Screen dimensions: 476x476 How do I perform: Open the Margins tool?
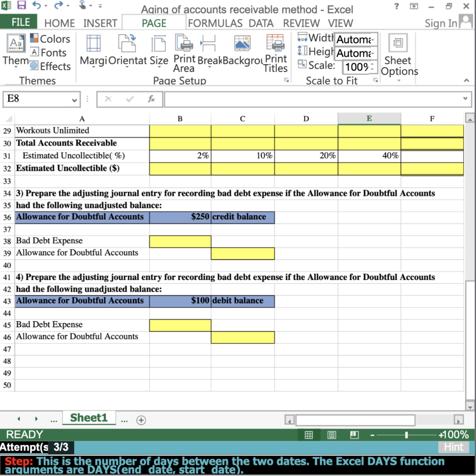tap(93, 51)
